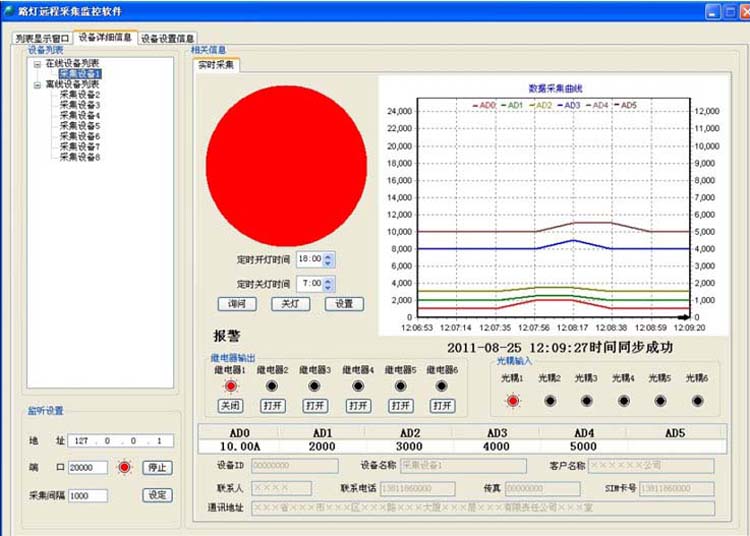Click the relay 6 indicator light

point(441,386)
